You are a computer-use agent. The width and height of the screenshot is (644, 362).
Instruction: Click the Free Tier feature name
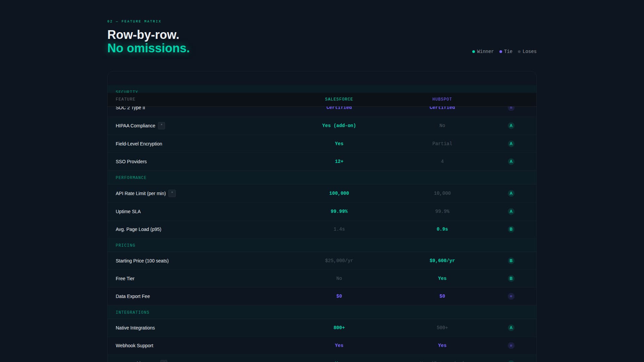(x=125, y=279)
